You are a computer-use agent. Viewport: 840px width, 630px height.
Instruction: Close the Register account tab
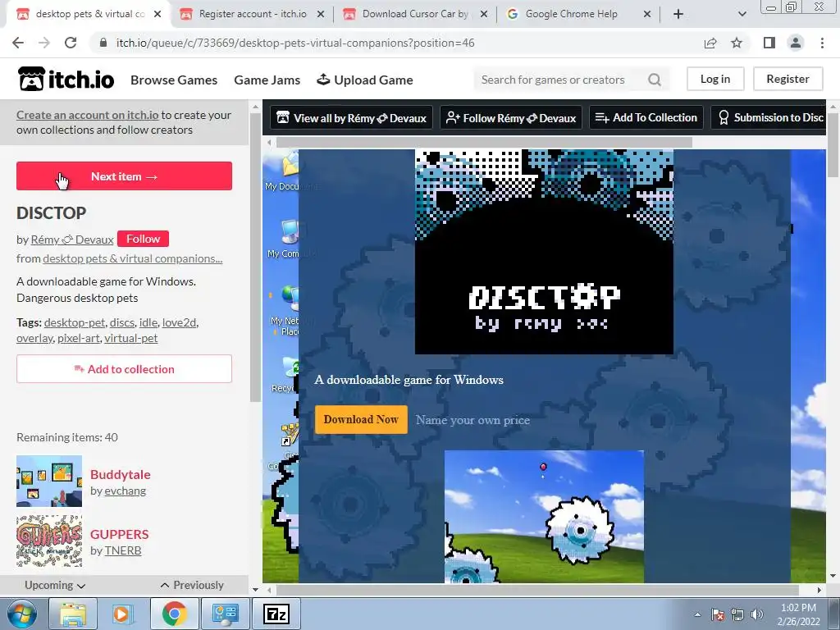point(321,15)
